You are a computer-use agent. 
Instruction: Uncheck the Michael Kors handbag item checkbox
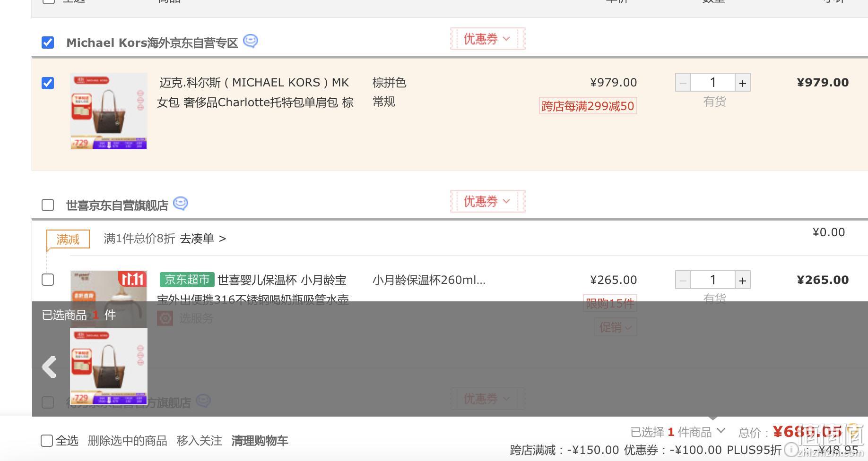48,83
